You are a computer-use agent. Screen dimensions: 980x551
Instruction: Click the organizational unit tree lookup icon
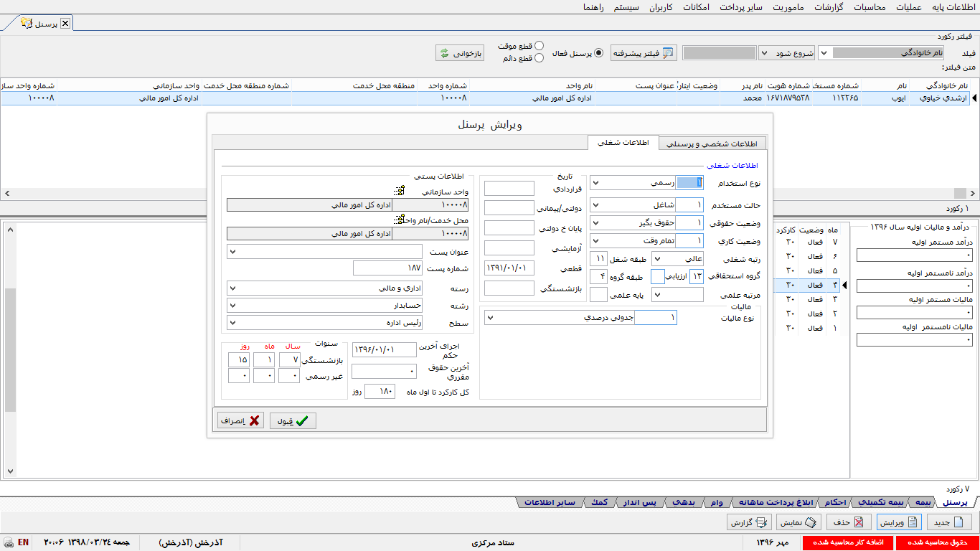[x=400, y=192]
